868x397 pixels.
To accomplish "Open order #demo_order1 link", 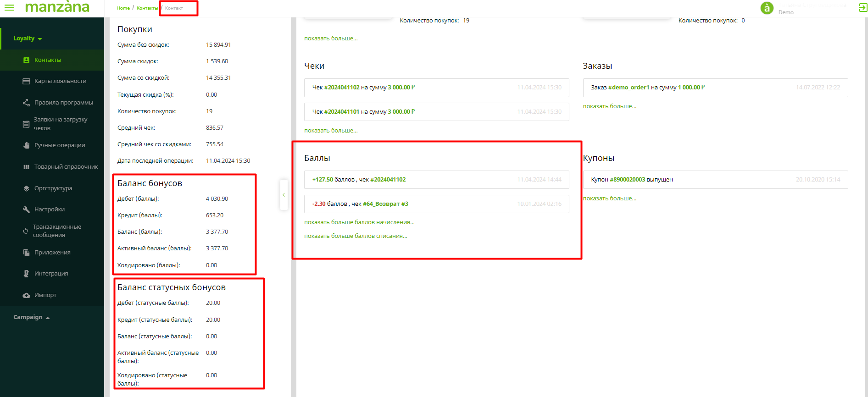I will (x=629, y=88).
